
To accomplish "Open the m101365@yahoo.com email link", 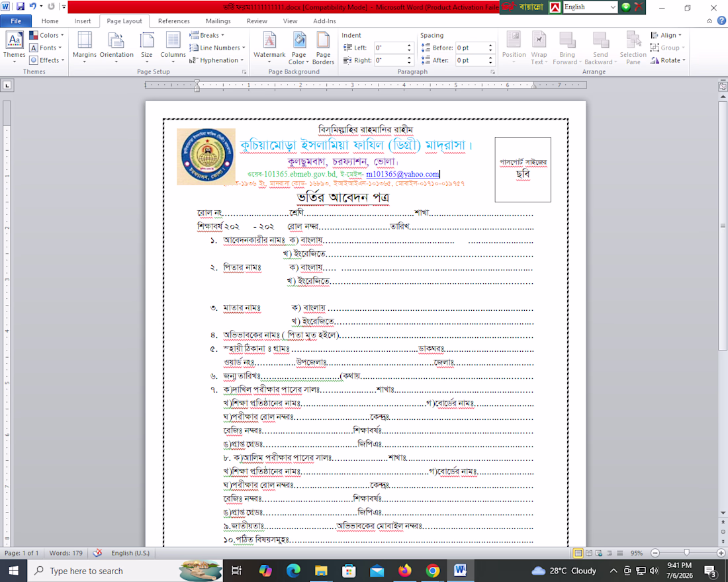I will coord(402,174).
